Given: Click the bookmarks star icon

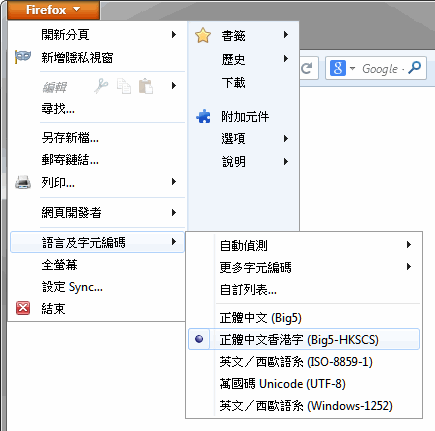Looking at the screenshot, I should (203, 35).
